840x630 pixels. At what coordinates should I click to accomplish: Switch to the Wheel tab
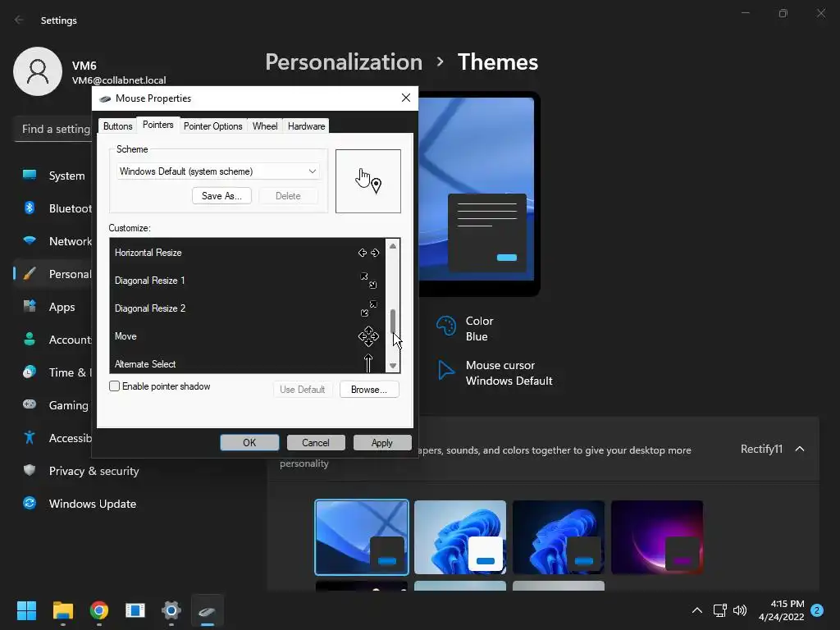[x=265, y=126]
